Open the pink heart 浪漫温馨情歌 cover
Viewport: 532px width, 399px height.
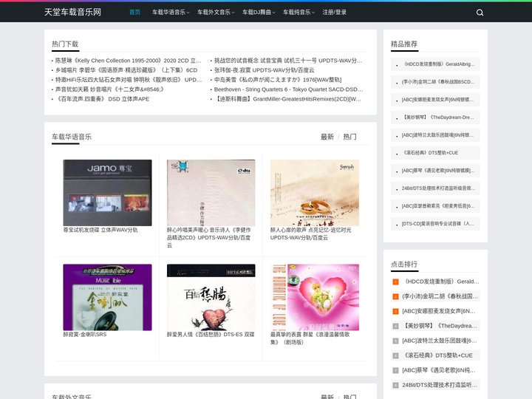(x=315, y=297)
